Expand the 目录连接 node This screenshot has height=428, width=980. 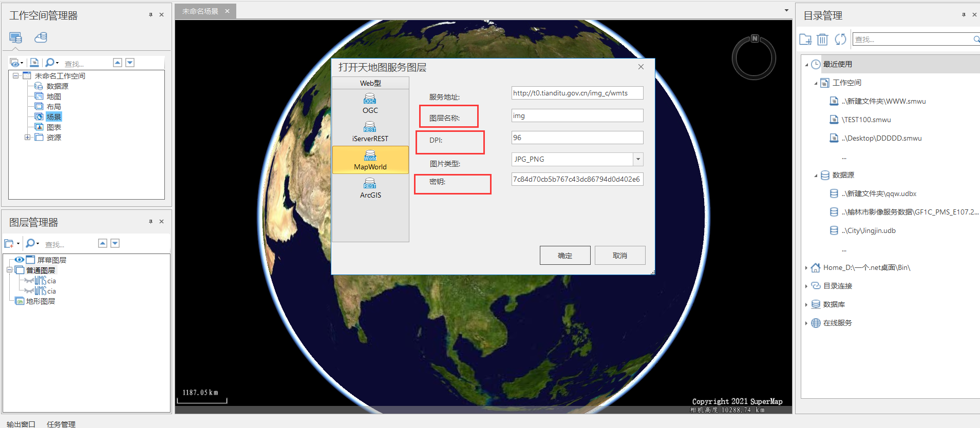coord(806,286)
